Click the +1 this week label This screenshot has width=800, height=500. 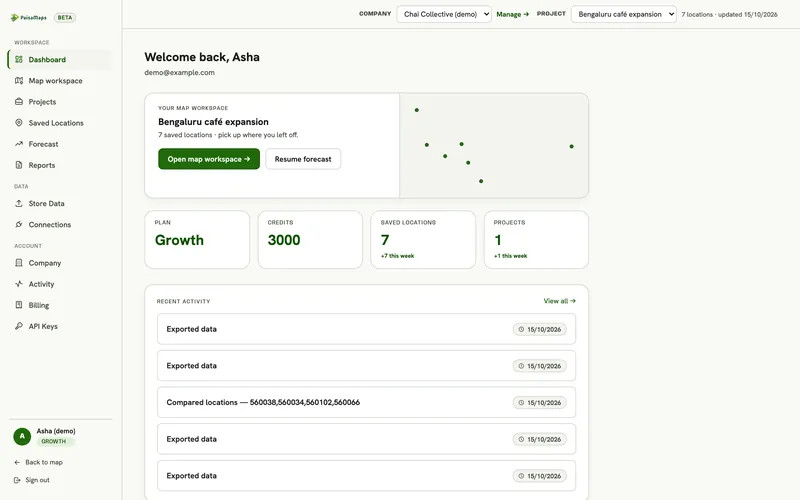510,256
